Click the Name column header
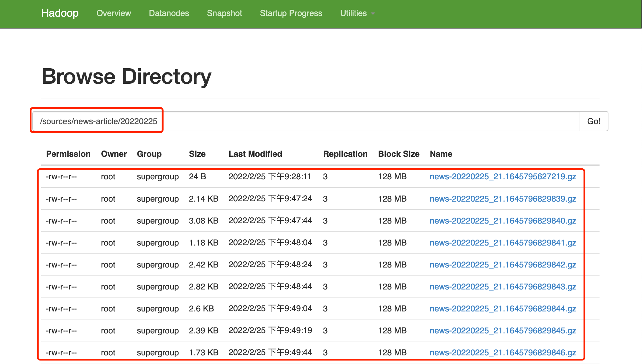Image resolution: width=642 pixels, height=364 pixels. pos(441,154)
